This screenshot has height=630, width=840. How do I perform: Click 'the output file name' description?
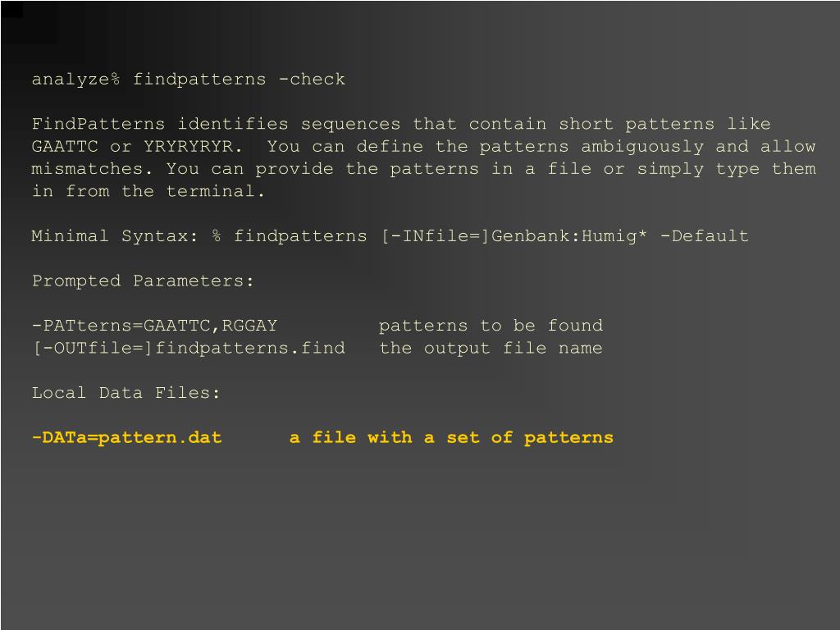[491, 348]
